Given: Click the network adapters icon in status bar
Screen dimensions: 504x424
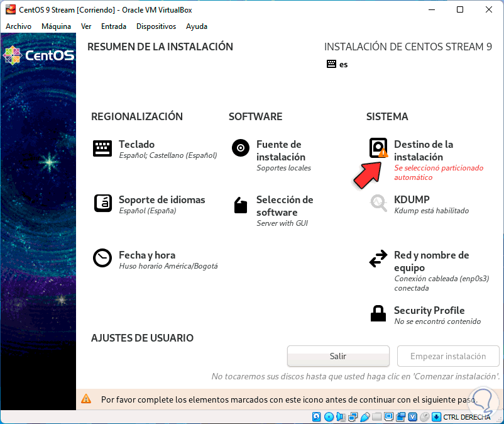Looking at the screenshot, I should click(353, 417).
